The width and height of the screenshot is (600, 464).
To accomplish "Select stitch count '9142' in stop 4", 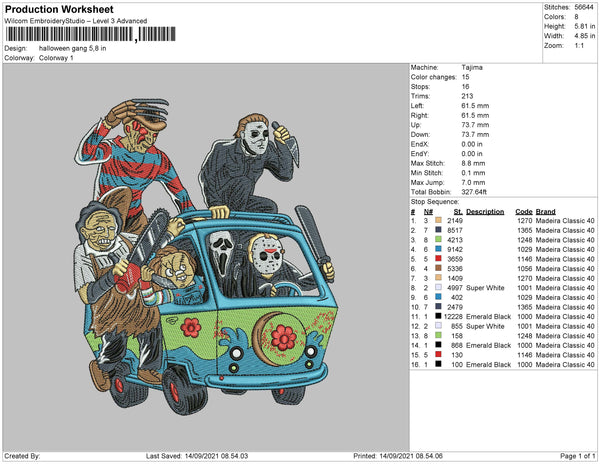I will tap(455, 249).
